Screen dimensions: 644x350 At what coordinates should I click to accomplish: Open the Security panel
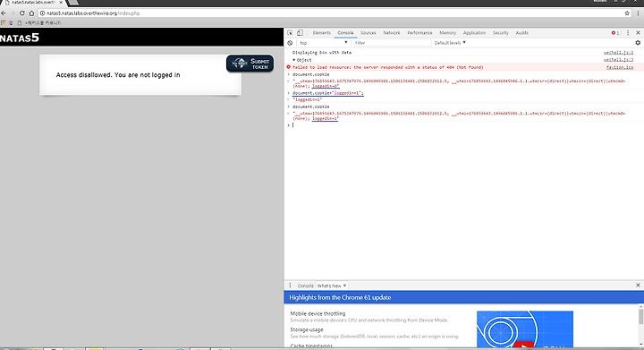click(501, 33)
